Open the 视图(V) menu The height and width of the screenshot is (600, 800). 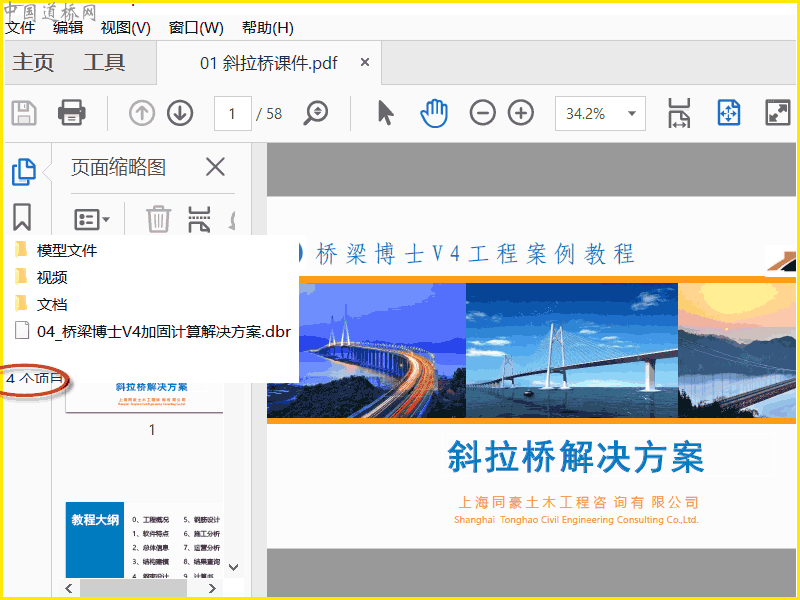(x=126, y=28)
